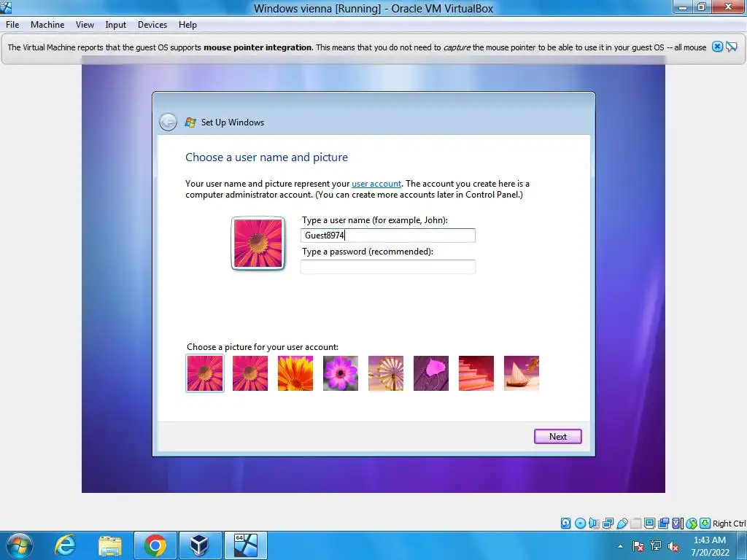This screenshot has height=560, width=747.
Task: Select the red stairs picture
Action: pos(476,373)
